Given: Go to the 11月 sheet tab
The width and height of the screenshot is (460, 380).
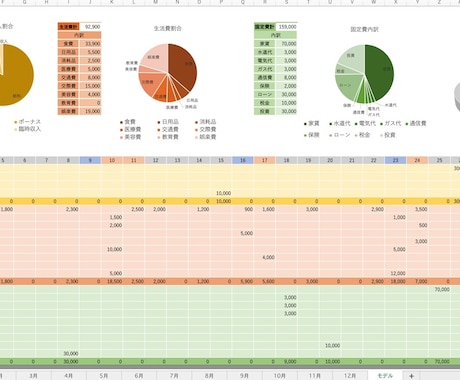Looking at the screenshot, I should 315,376.
